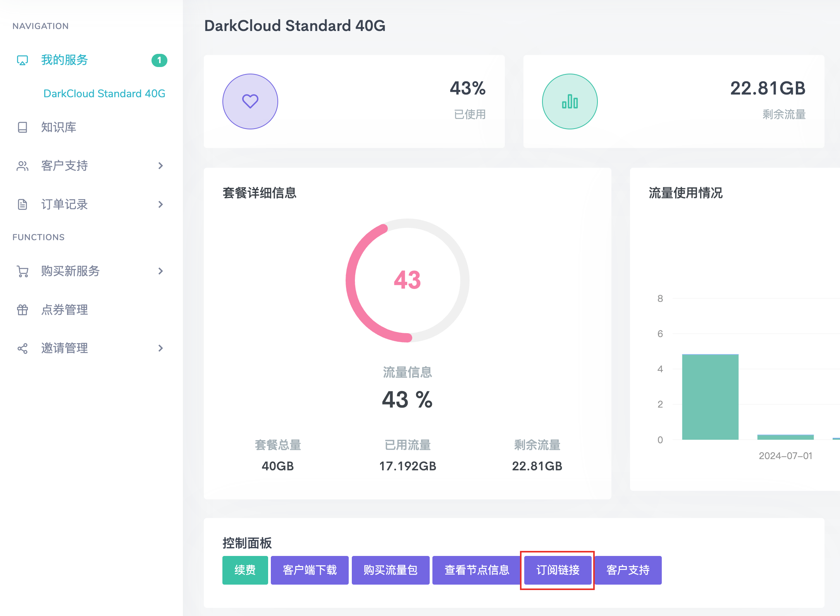Click the tallest green bar in traffic chart
Image resolution: width=840 pixels, height=616 pixels.
[710, 397]
